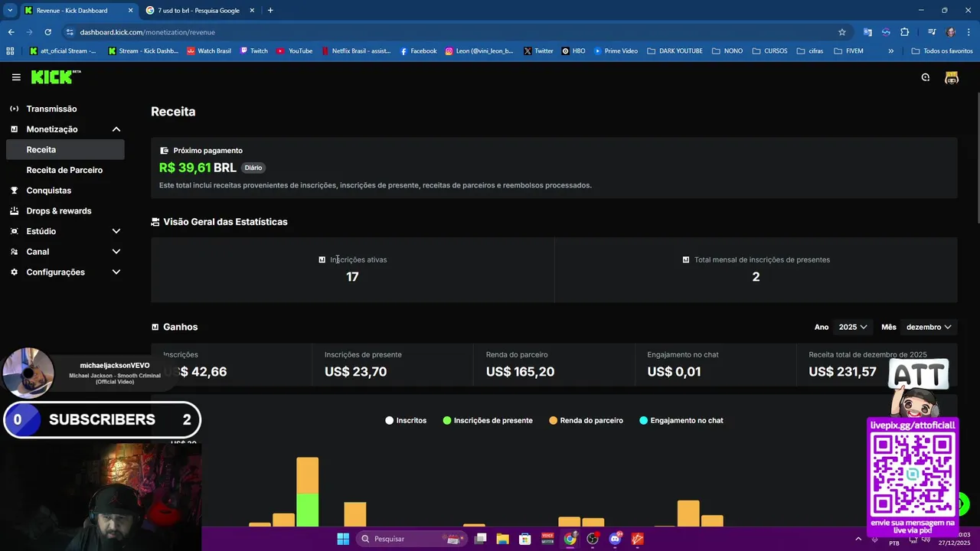Viewport: 980px width, 551px height.
Task: Open a new browser tab
Action: pos(270,11)
